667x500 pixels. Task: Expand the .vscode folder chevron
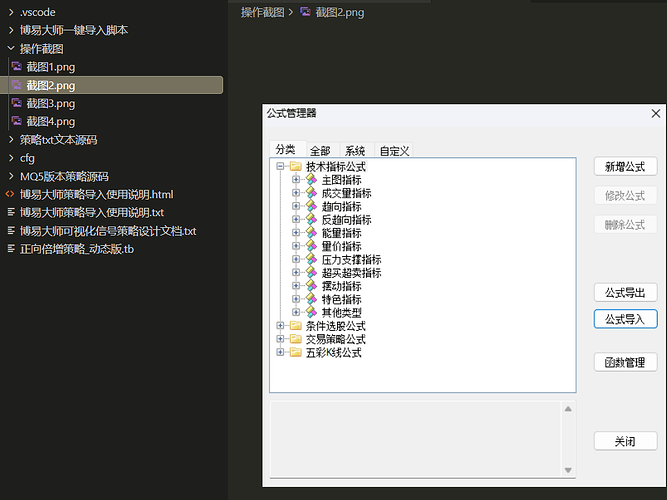[x=11, y=12]
